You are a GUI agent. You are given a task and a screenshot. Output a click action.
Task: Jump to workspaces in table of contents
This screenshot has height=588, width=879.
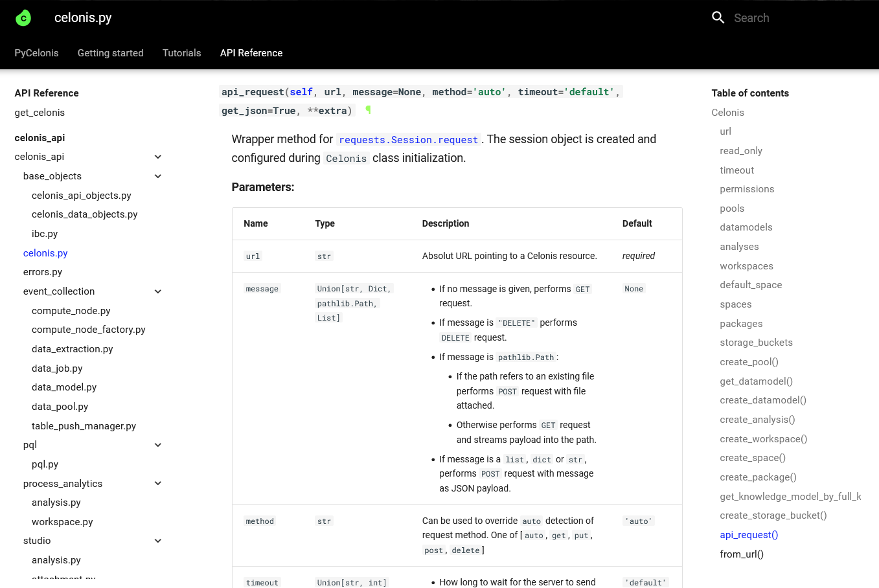tap(747, 266)
